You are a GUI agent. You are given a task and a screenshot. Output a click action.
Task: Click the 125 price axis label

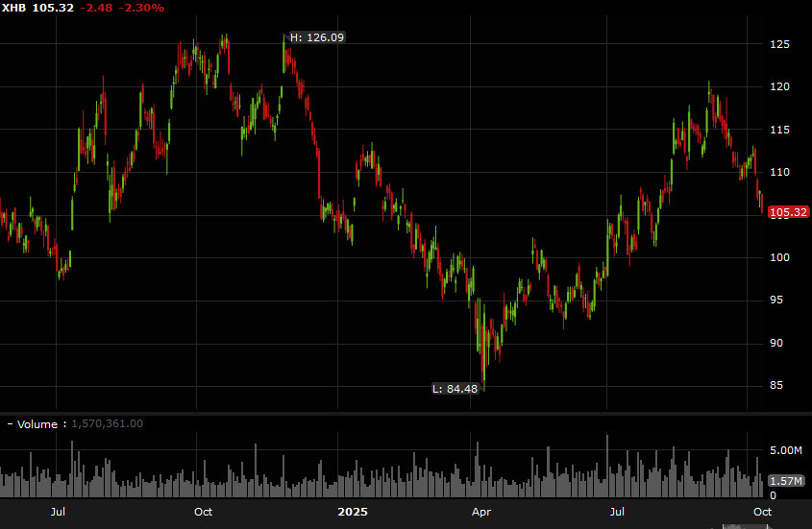(779, 44)
